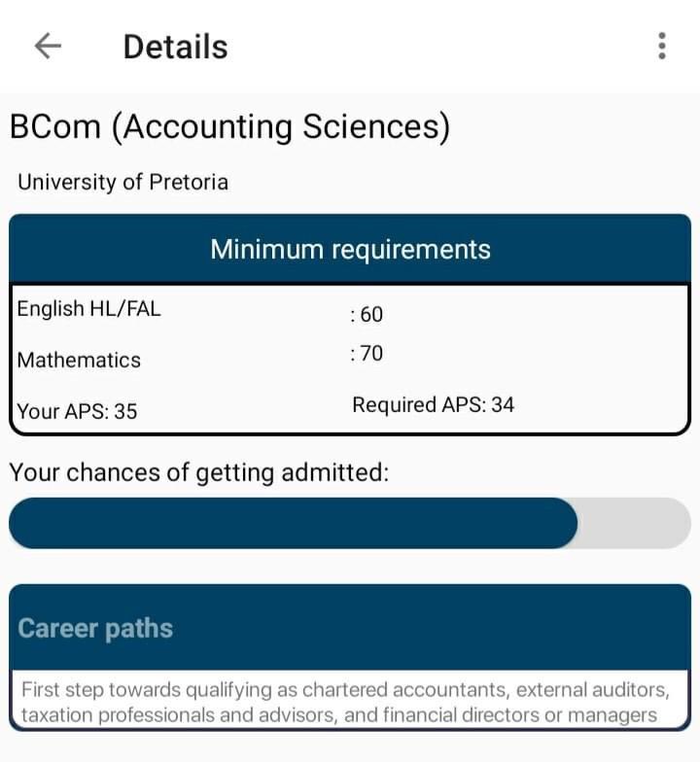Open the three-dot overflow menu
This screenshot has width=700, height=762.
(661, 47)
